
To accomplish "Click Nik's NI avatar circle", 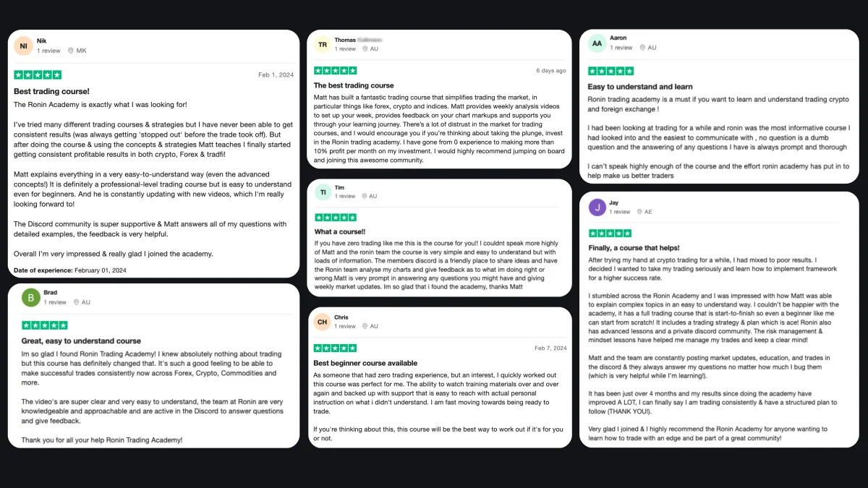I will pyautogui.click(x=23, y=46).
